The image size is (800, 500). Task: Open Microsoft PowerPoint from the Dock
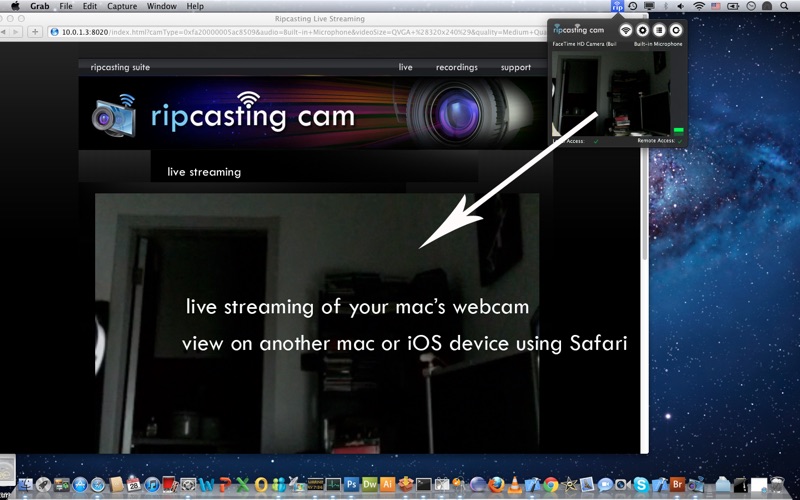[x=224, y=484]
